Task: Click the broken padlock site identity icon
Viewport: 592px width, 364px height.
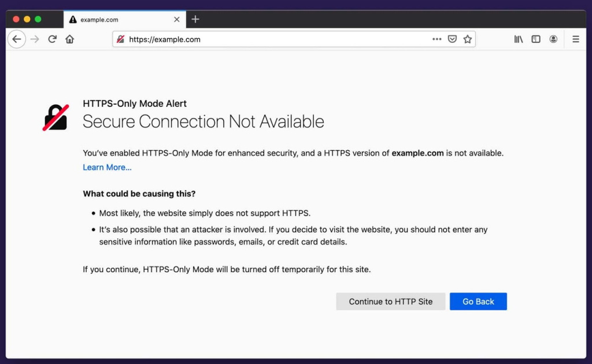Action: click(x=121, y=39)
